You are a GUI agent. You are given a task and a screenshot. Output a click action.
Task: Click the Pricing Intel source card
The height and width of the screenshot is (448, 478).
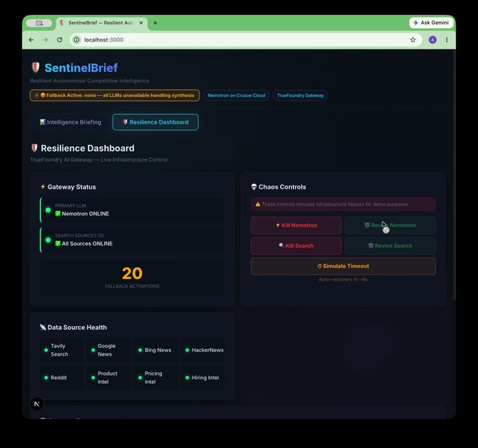156,378
